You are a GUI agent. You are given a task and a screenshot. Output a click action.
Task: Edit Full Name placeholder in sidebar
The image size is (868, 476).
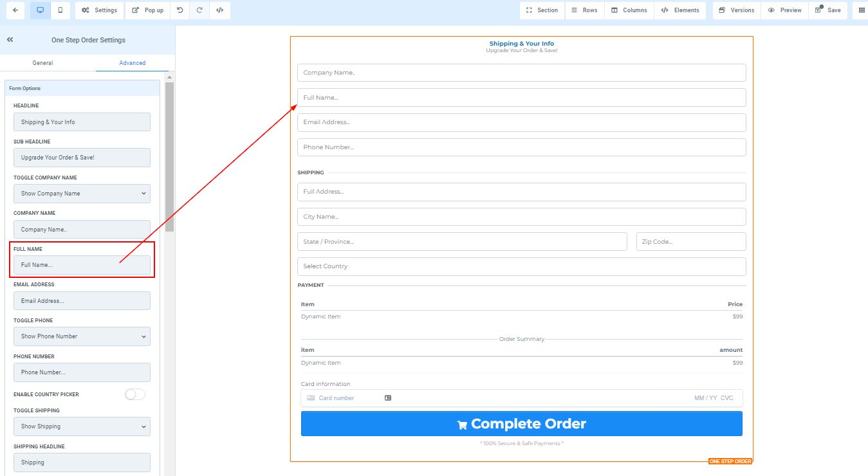82,265
